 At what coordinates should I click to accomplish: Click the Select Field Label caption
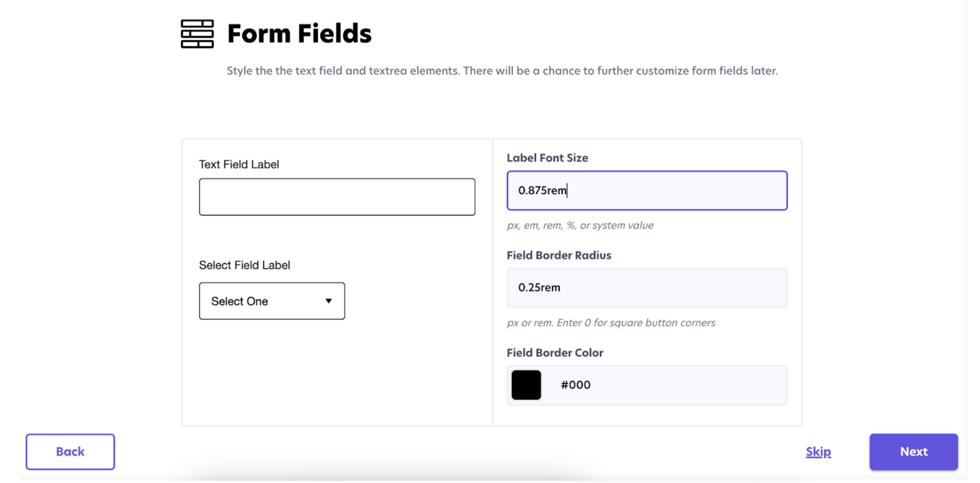(x=244, y=265)
